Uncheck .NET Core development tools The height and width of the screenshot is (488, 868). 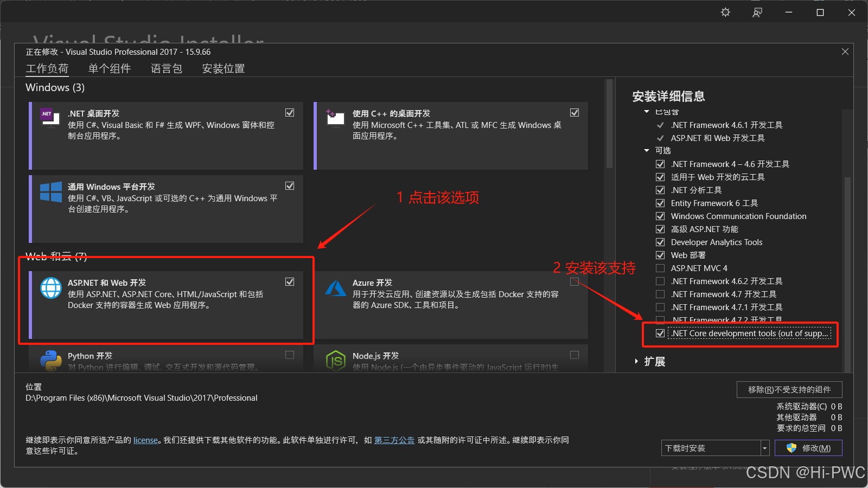(x=660, y=333)
